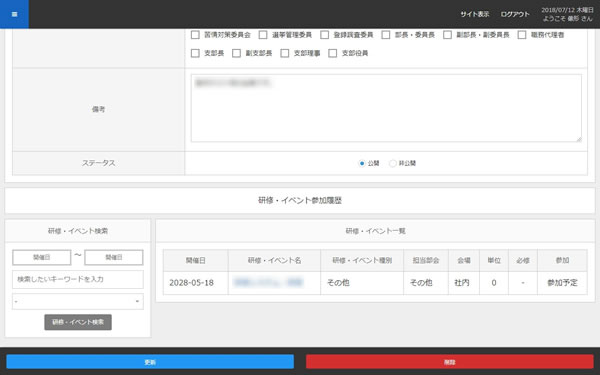Click the 0 units cell in event row
This screenshot has height=375, width=600.
click(x=494, y=283)
